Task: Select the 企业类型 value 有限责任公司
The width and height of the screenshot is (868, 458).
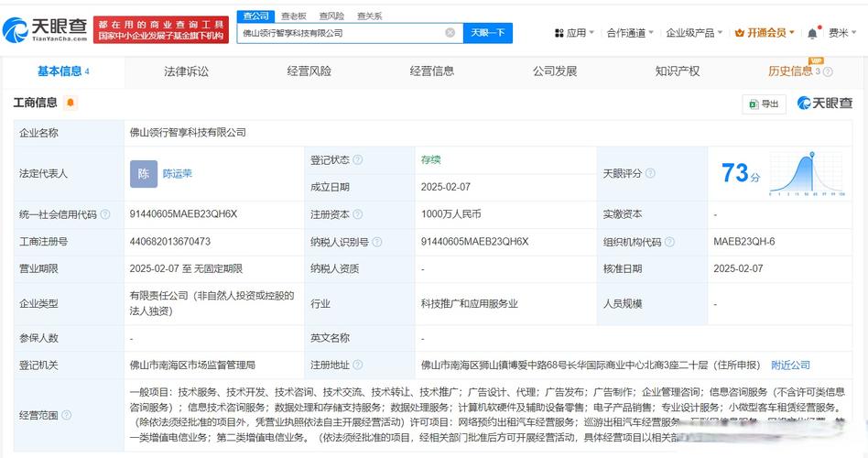Action: tap(212, 303)
